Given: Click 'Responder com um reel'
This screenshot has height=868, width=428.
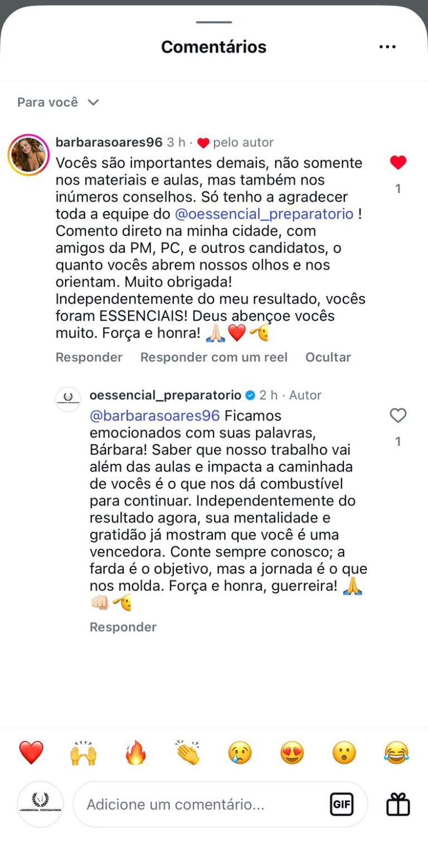Looking at the screenshot, I should [214, 357].
